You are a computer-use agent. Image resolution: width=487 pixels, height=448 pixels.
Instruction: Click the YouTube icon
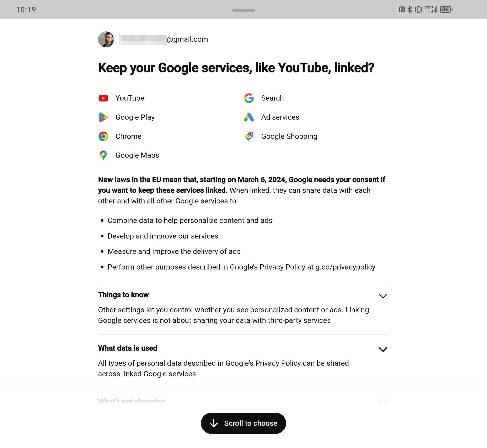103,98
